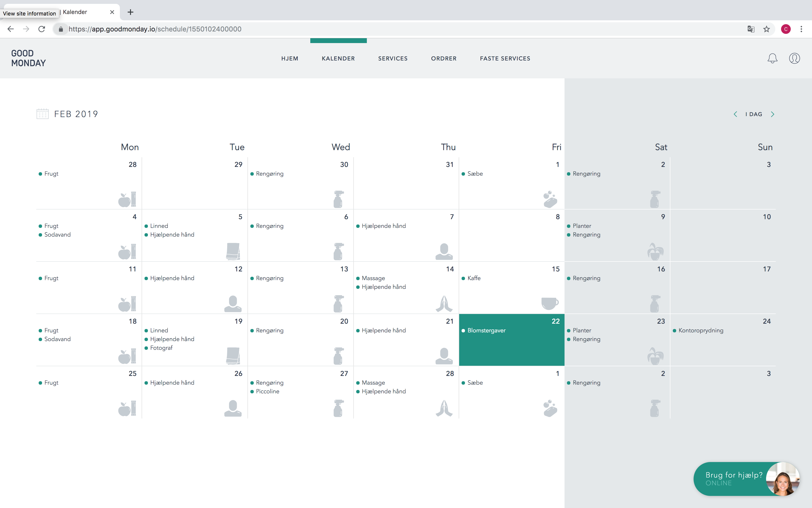
Task: Click spray bottle icon on Saturday 16
Action: point(655,304)
